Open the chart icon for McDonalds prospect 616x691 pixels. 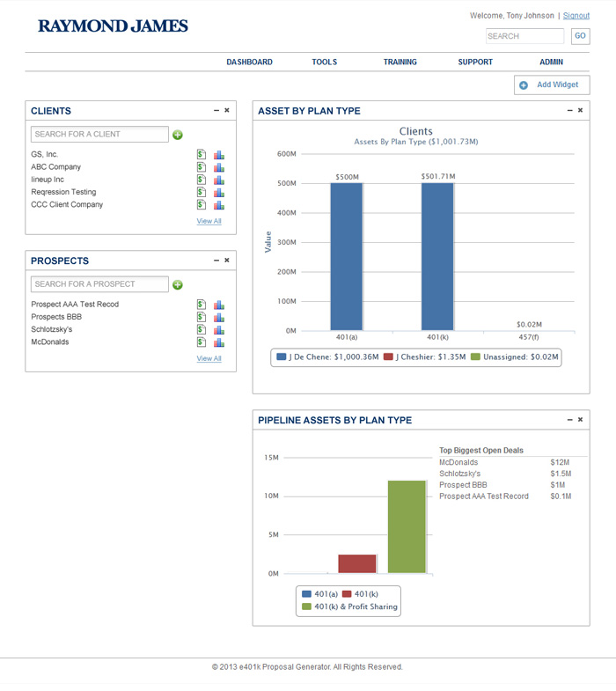219,342
